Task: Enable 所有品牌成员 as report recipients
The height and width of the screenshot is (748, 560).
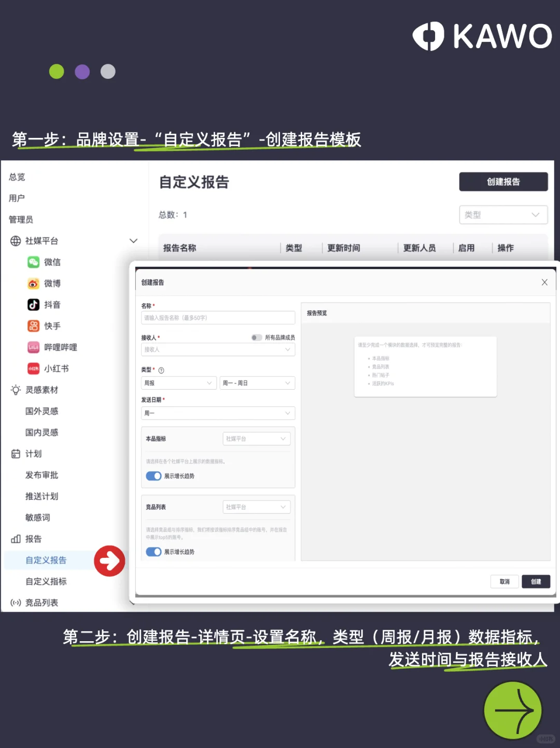Action: click(x=256, y=337)
